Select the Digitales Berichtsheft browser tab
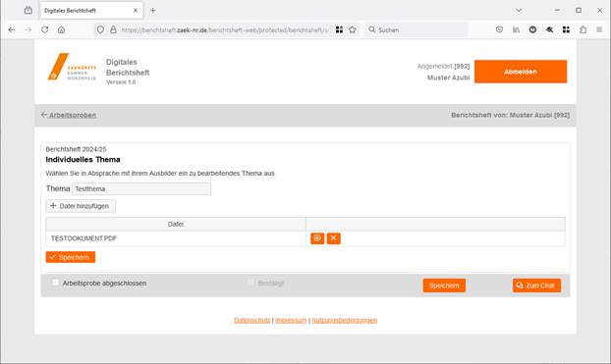The height and width of the screenshot is (364, 611). point(91,11)
